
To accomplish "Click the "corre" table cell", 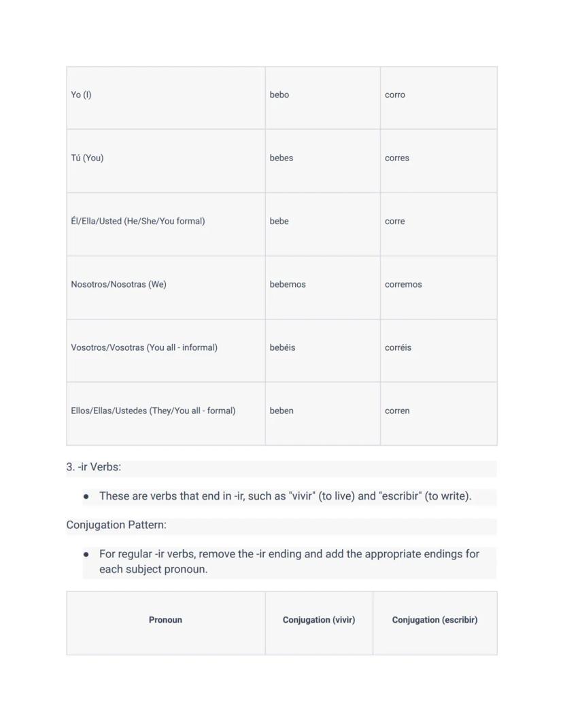I will [x=395, y=222].
